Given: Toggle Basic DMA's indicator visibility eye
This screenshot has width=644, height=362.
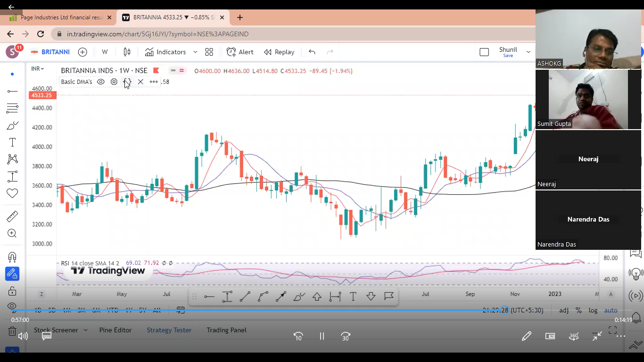Looking at the screenshot, I should [101, 82].
